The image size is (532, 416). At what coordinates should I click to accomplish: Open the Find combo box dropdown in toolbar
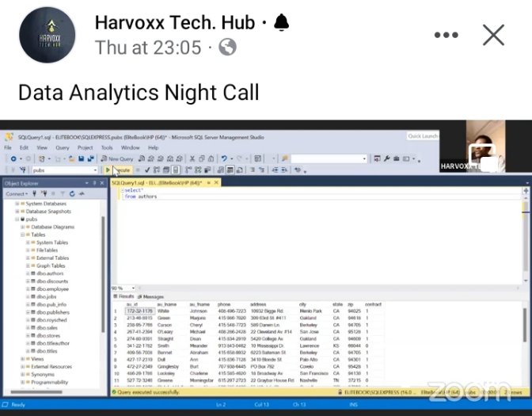point(365,158)
